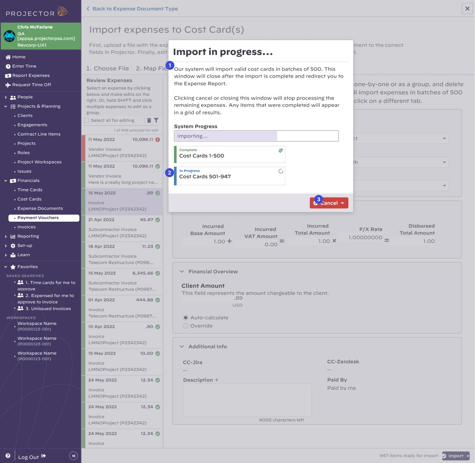
Task: Click the red error icon on first expense
Action: tap(158, 140)
